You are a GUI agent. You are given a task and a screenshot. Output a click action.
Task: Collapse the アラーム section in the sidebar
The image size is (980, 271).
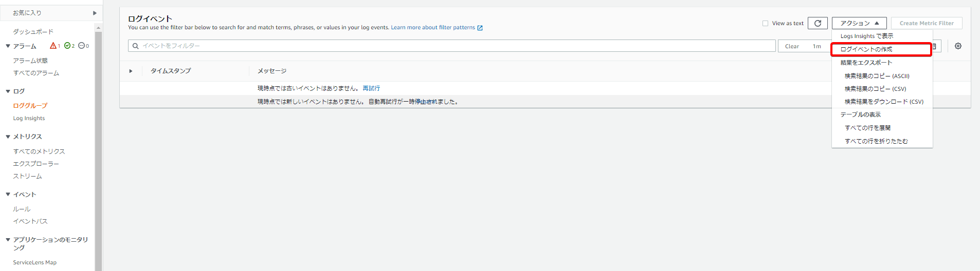(x=8, y=46)
